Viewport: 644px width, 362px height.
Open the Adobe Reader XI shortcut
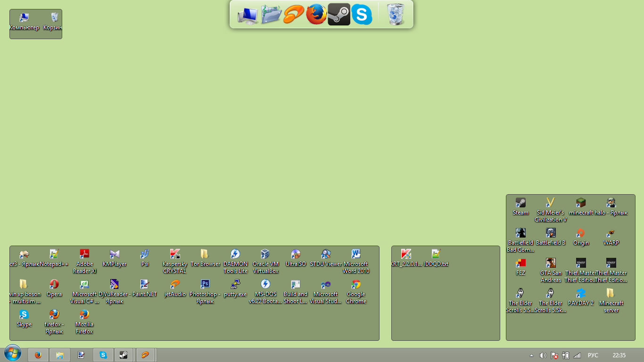pos(84,262)
